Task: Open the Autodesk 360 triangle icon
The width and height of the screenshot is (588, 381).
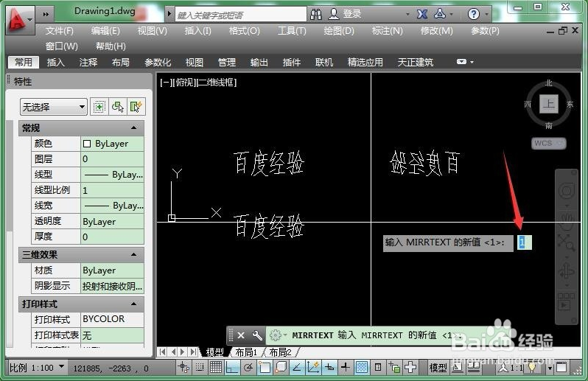Action: (440, 14)
